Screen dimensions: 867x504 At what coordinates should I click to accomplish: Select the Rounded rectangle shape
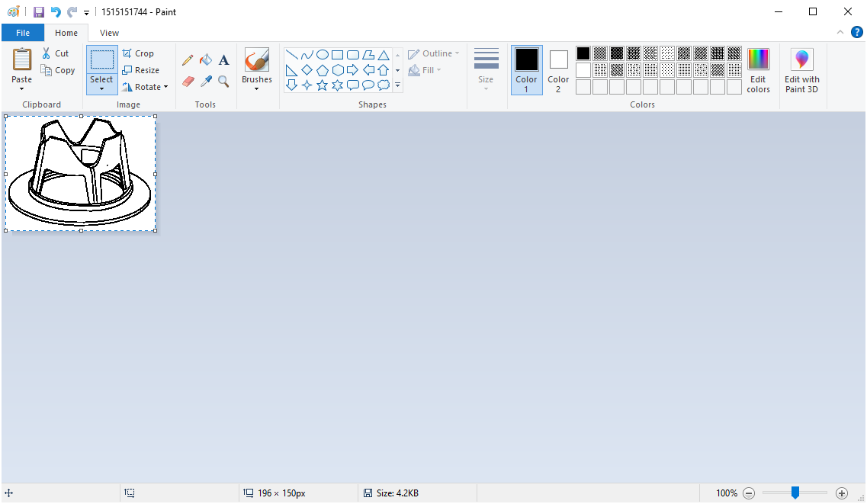pos(352,54)
